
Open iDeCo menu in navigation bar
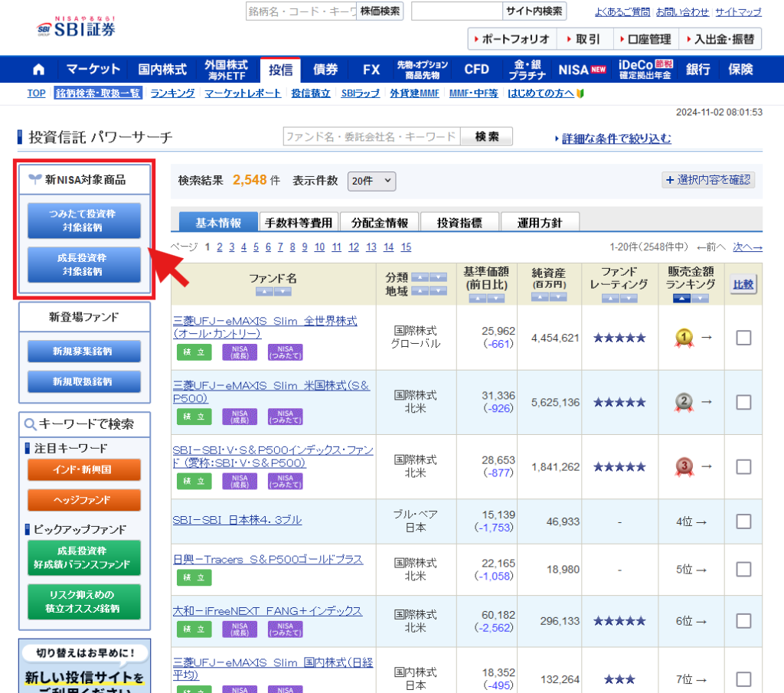[645, 70]
